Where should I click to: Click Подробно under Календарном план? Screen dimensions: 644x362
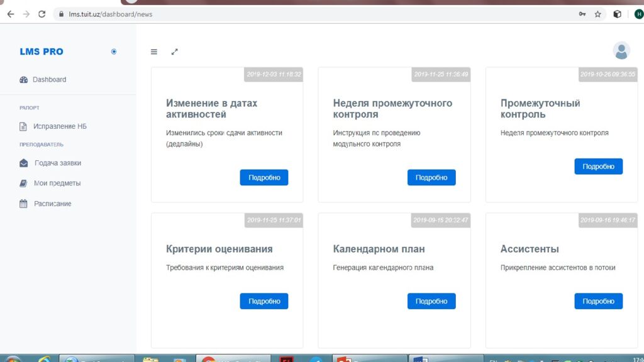pyautogui.click(x=431, y=301)
